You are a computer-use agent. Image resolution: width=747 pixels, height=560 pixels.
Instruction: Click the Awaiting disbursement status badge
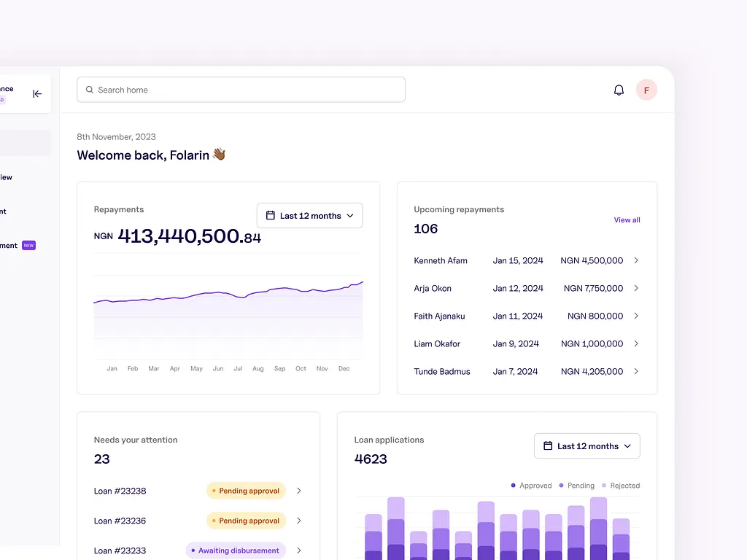point(235,551)
